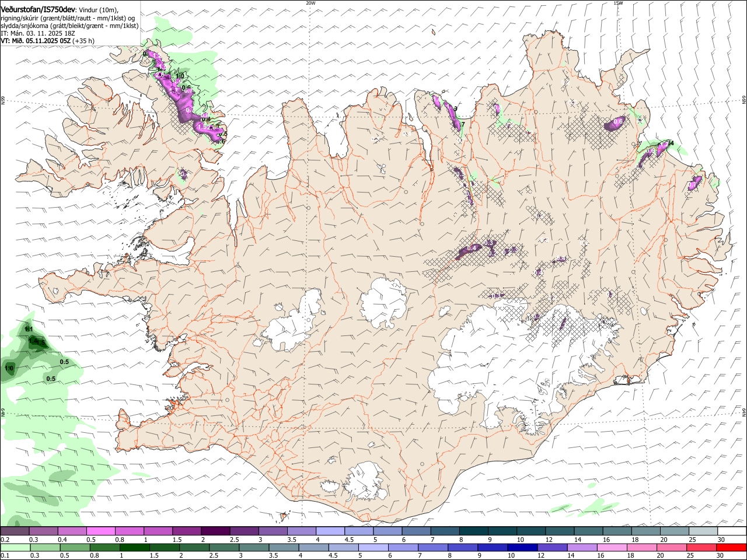Click the pale grey snow swatch labeled 25
747x560 pixels.
coord(703,531)
